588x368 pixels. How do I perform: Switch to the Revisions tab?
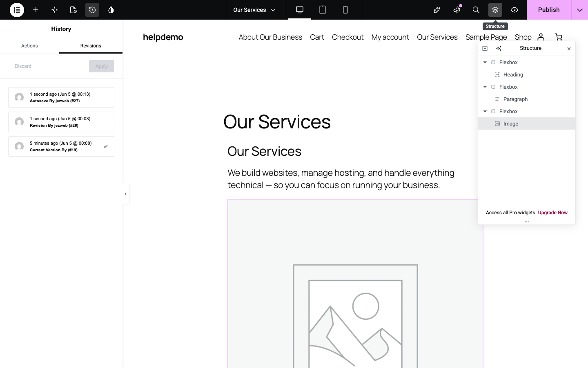91,46
